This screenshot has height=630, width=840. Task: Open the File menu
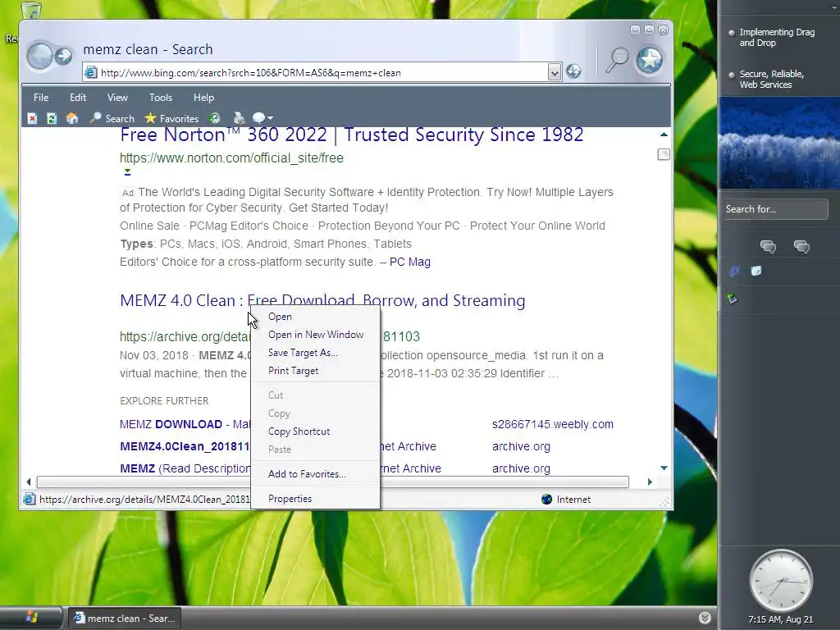click(x=41, y=98)
